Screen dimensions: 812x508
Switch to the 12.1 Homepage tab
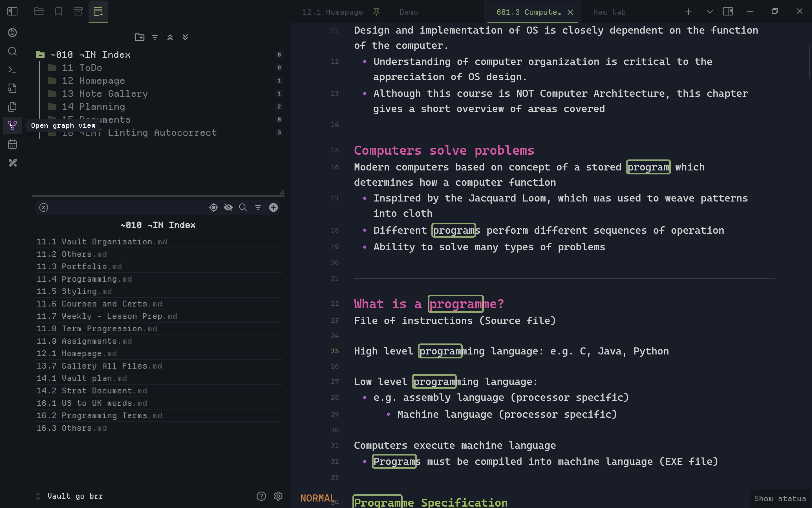(332, 12)
